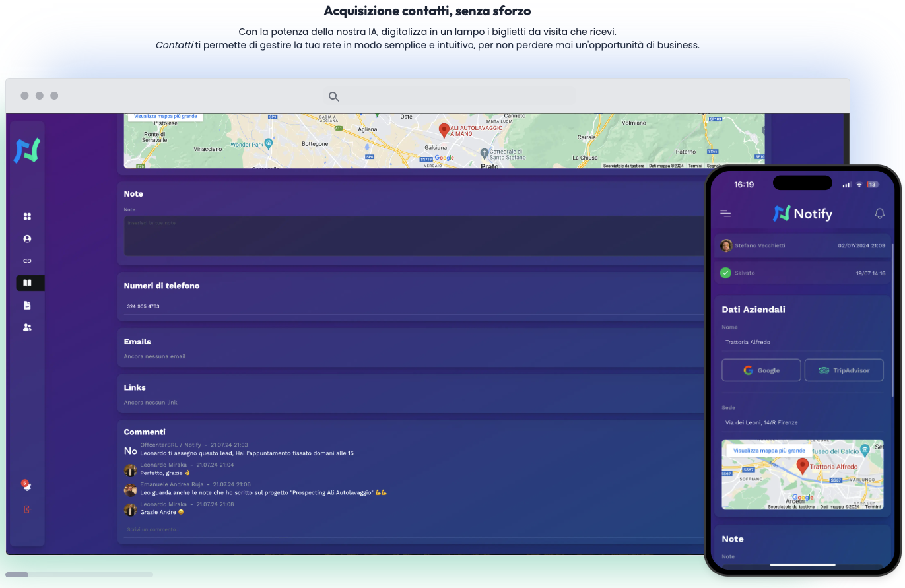Screen dimensions: 905x588
Task: Click the logout icon at sidebar bottom
Action: click(27, 509)
